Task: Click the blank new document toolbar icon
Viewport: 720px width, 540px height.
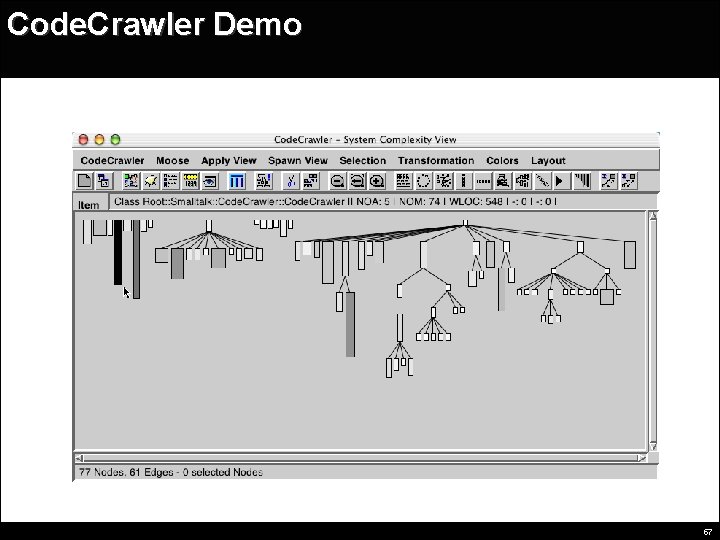Action: [x=84, y=181]
